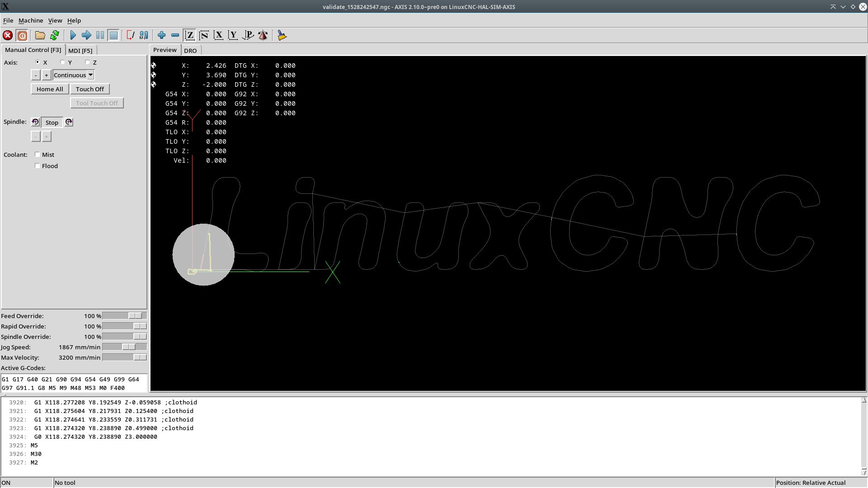Toggle machine power button
This screenshot has height=488, width=868.
[22, 35]
